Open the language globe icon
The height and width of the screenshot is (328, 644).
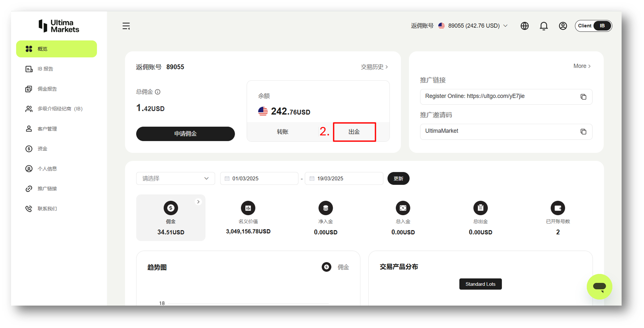point(524,26)
